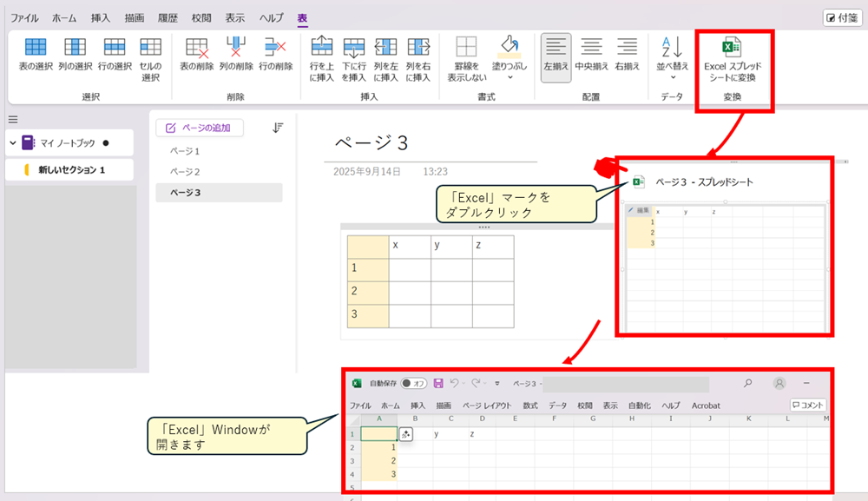The height and width of the screenshot is (501, 868).
Task: Switch to the OneNote 挿入 tab
Action: [x=100, y=18]
